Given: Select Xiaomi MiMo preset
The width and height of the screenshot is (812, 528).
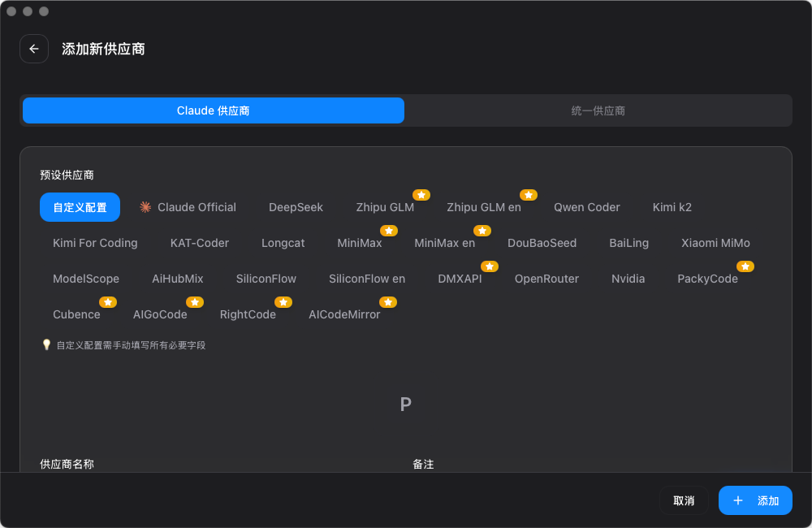Looking at the screenshot, I should pos(715,243).
